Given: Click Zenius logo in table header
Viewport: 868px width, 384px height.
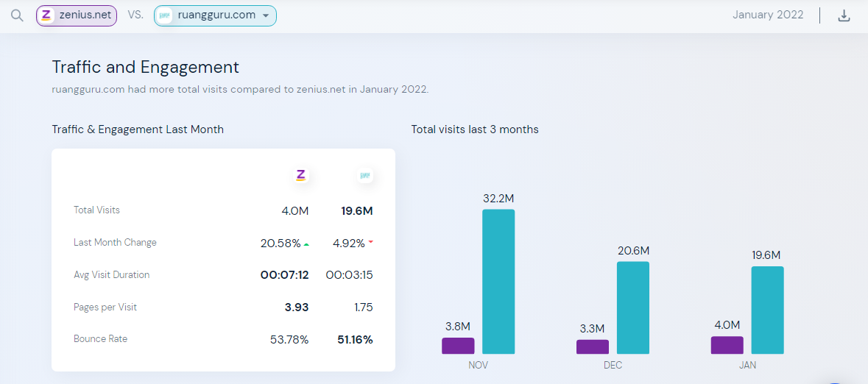Looking at the screenshot, I should pos(300,176).
